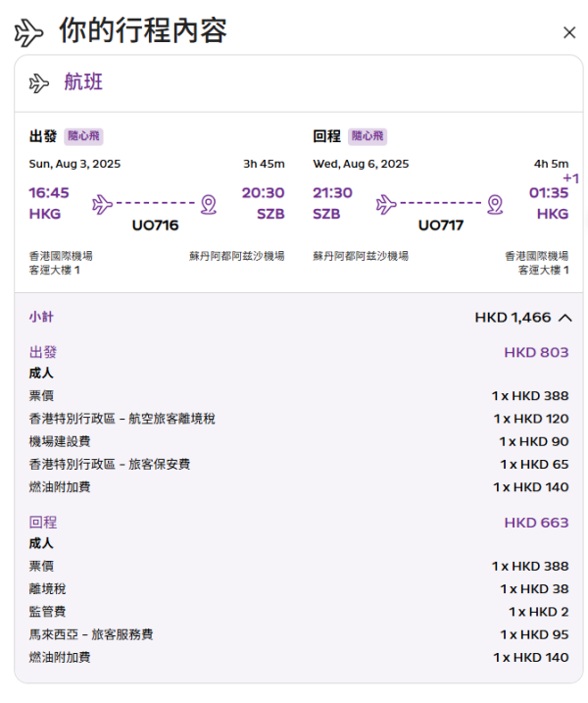The height and width of the screenshot is (703, 588).
Task: Click the date Wed, Aug 6, 2025
Action: pyautogui.click(x=361, y=164)
